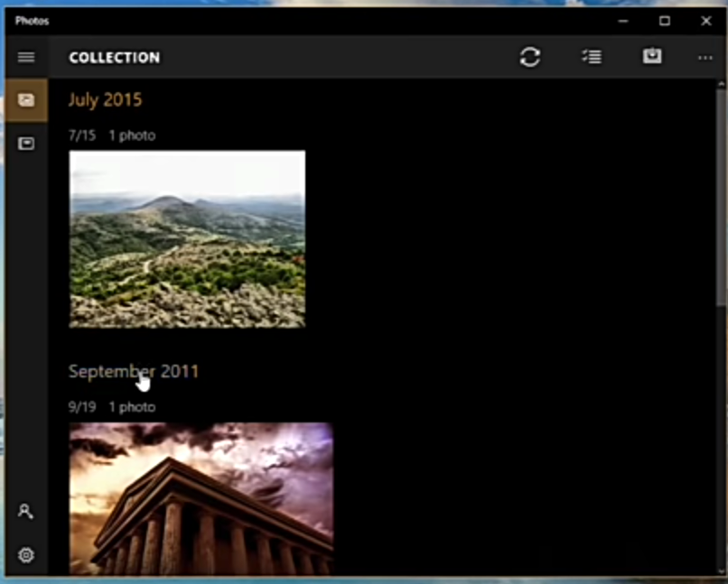This screenshot has width=728, height=584.
Task: Click the vertical scrollbar thumb
Action: [x=721, y=197]
